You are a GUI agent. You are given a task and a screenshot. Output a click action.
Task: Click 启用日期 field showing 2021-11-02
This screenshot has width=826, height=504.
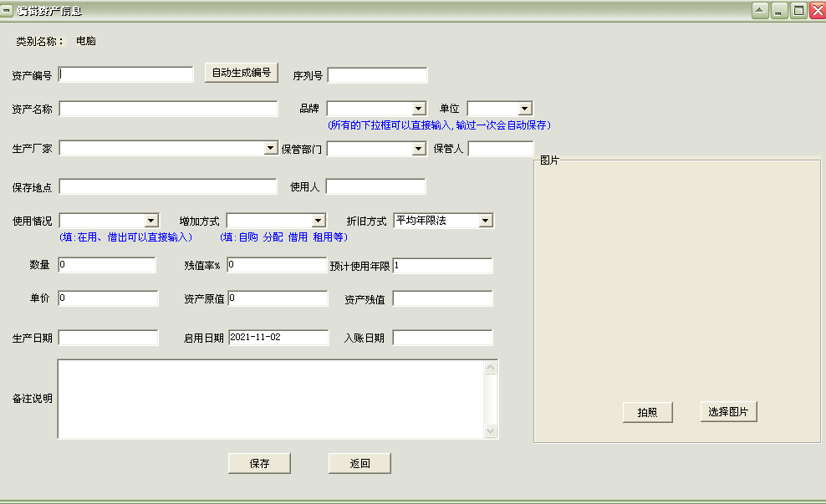278,338
